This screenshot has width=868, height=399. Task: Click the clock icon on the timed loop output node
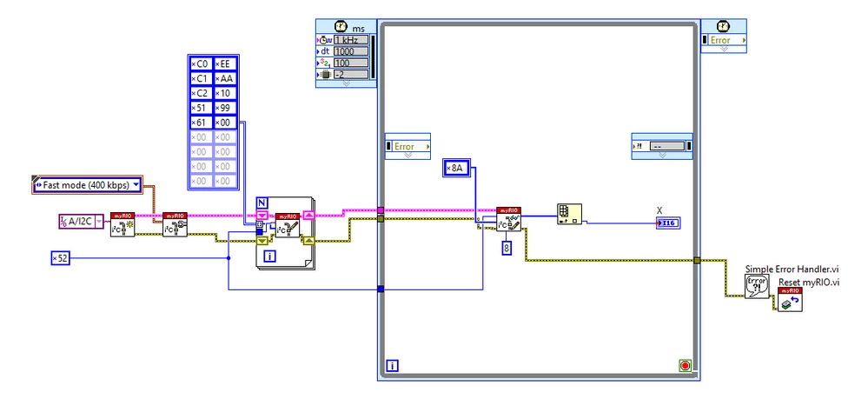tap(723, 27)
